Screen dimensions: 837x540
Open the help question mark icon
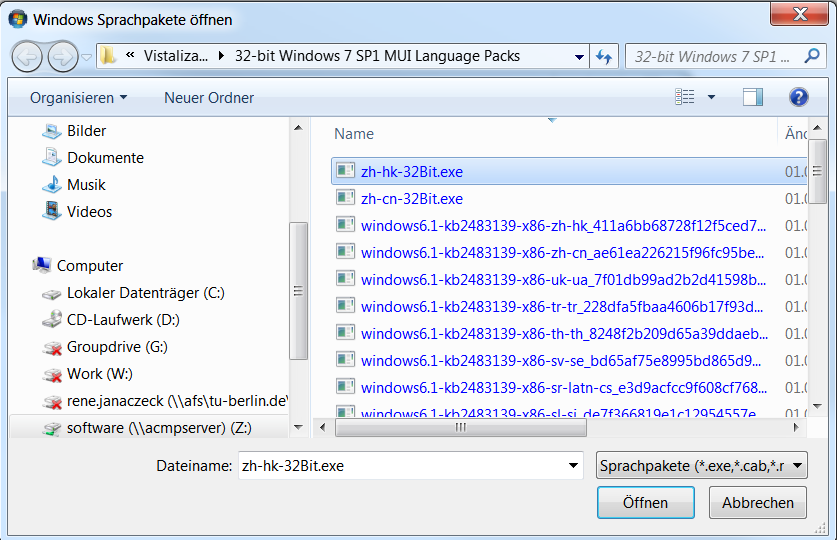[x=798, y=97]
